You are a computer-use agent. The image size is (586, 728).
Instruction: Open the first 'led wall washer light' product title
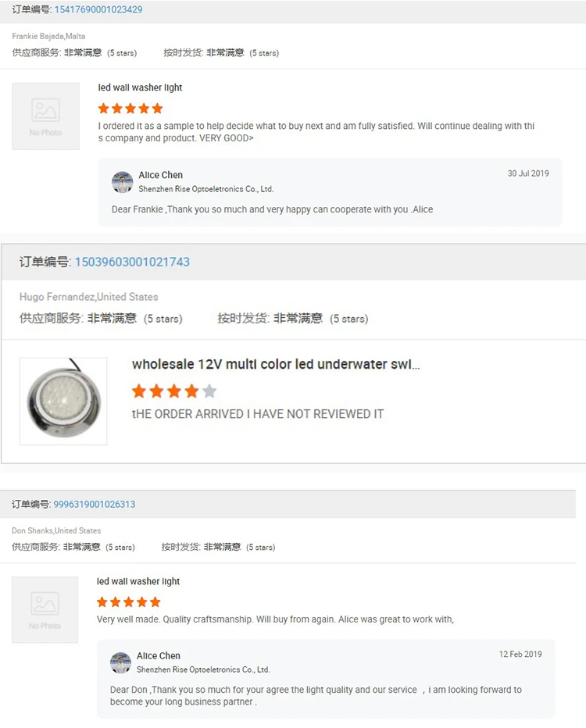140,88
